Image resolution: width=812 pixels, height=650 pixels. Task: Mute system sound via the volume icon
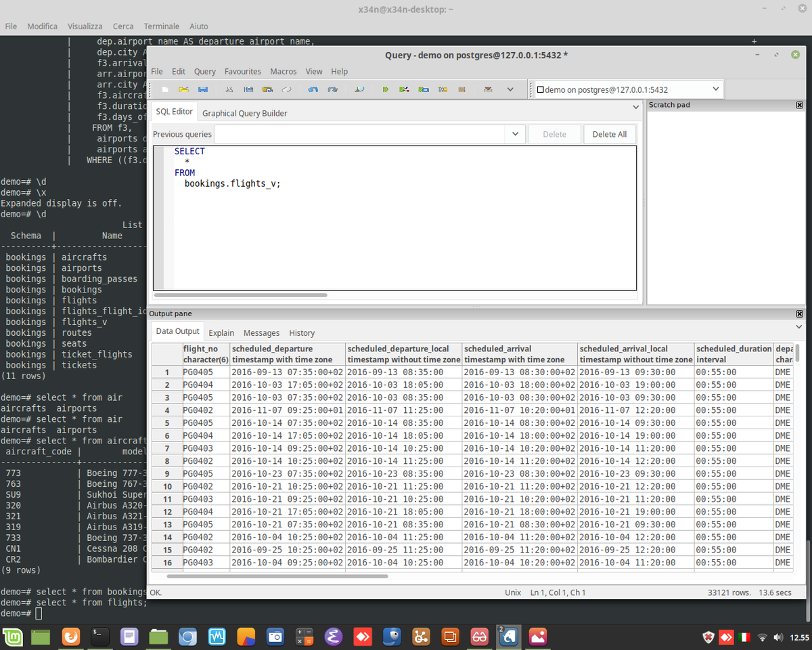tap(778, 637)
